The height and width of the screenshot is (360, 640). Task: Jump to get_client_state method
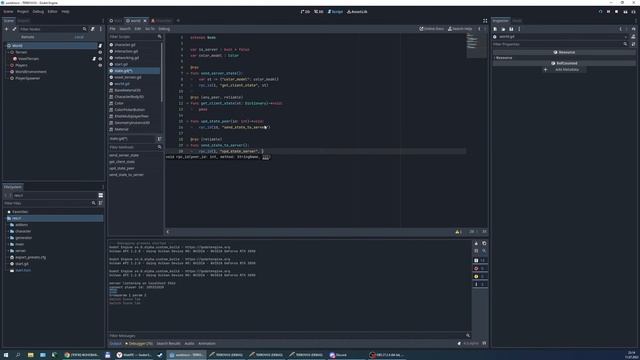coord(122,162)
